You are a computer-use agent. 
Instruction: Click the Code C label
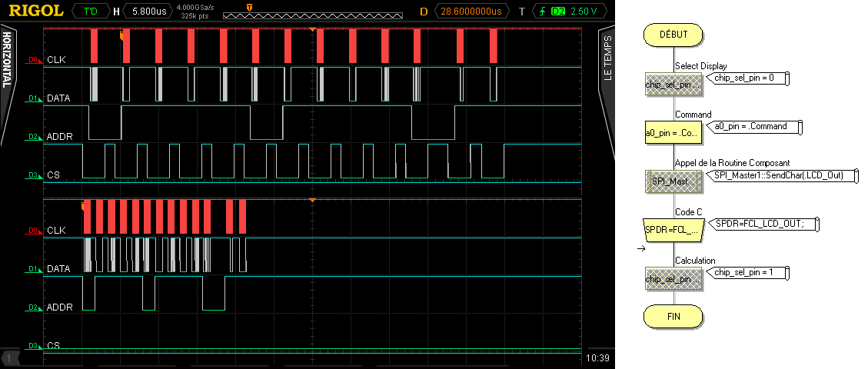point(689,212)
